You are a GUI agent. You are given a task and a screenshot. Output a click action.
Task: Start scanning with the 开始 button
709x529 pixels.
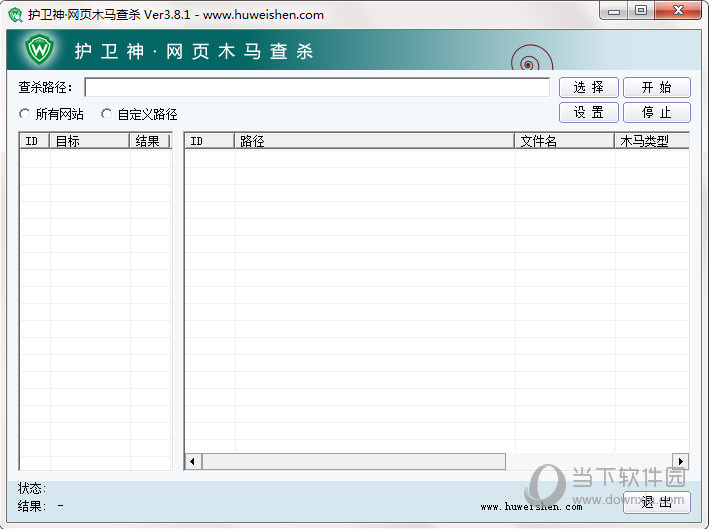657,87
